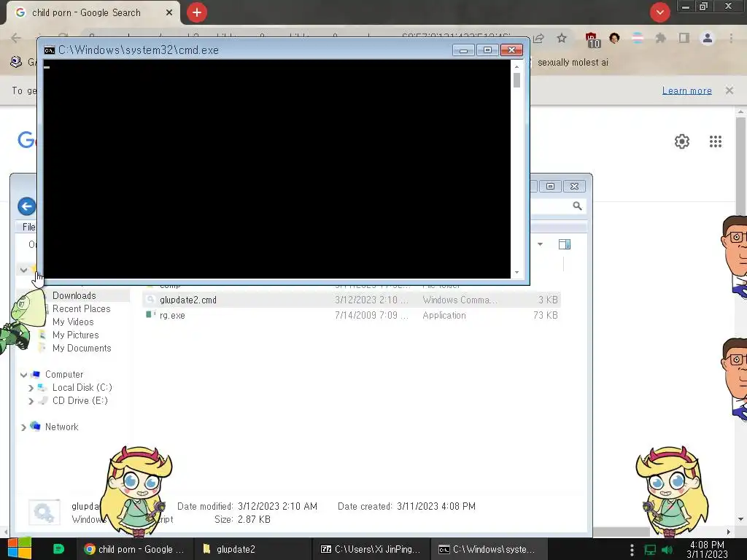Click the share page icon in Chrome
Viewport: 747px width, 560px height.
[539, 38]
